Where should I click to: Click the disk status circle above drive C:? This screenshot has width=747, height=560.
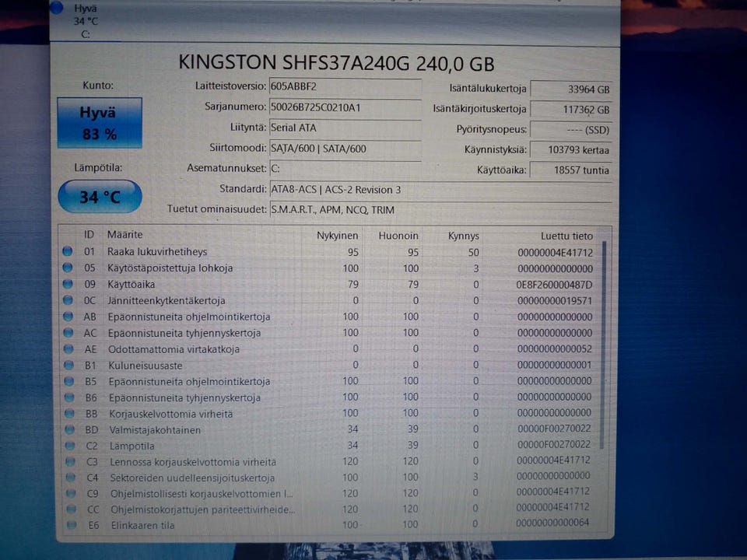56,7
